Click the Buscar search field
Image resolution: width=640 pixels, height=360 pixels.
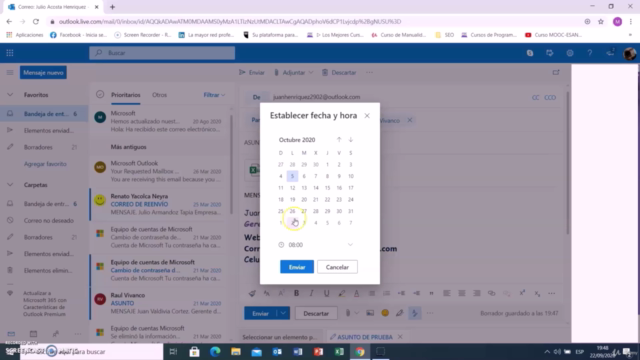pos(162,53)
